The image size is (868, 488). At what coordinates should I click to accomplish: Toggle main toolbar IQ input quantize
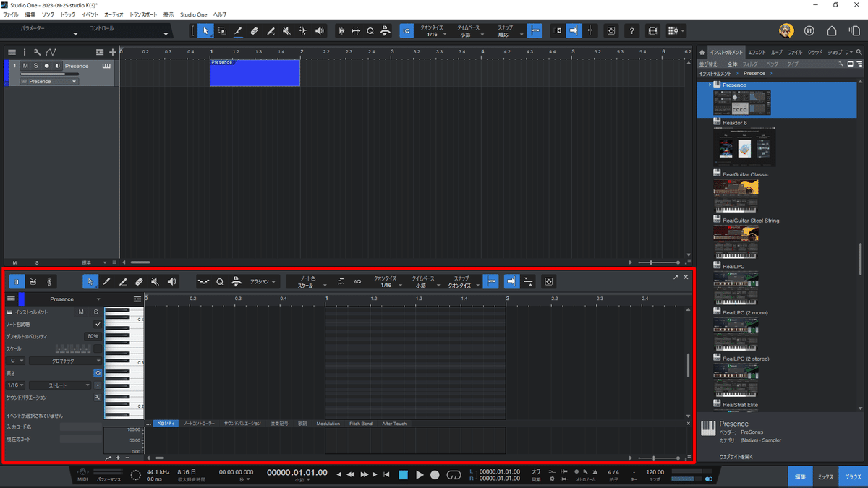[x=407, y=31]
